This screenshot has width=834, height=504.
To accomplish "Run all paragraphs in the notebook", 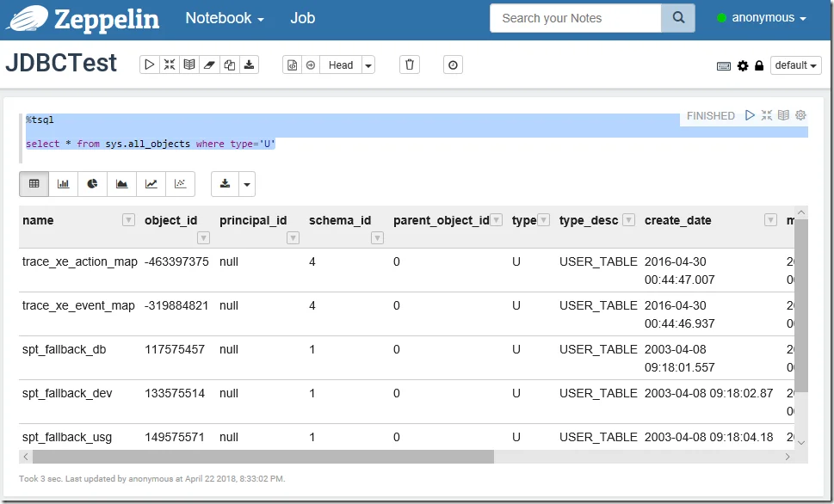I will [149, 64].
